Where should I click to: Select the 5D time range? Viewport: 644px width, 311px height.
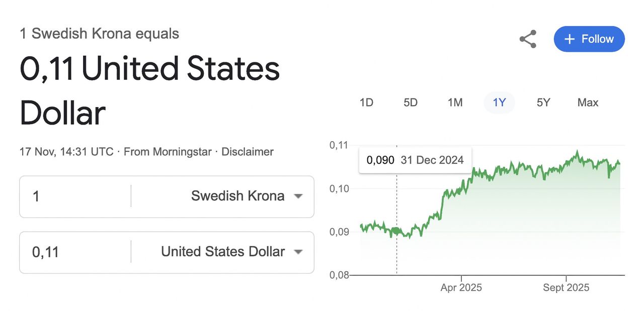coord(411,102)
